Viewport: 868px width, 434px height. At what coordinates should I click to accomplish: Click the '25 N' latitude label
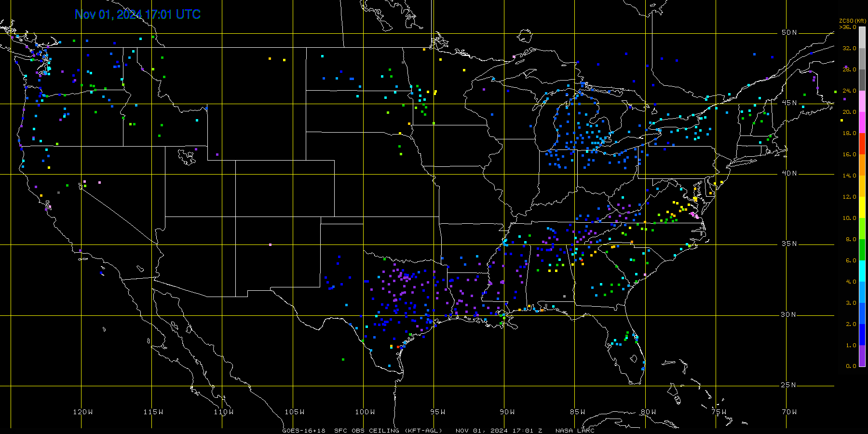(789, 385)
